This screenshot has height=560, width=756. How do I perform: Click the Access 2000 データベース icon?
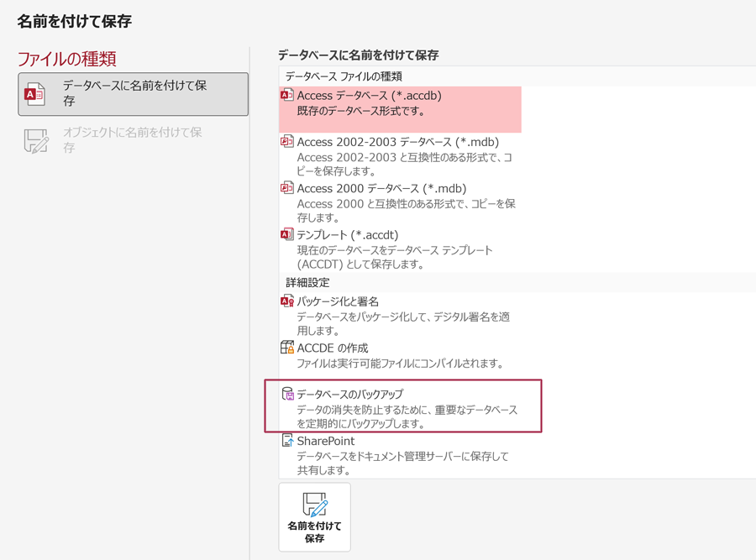[287, 189]
